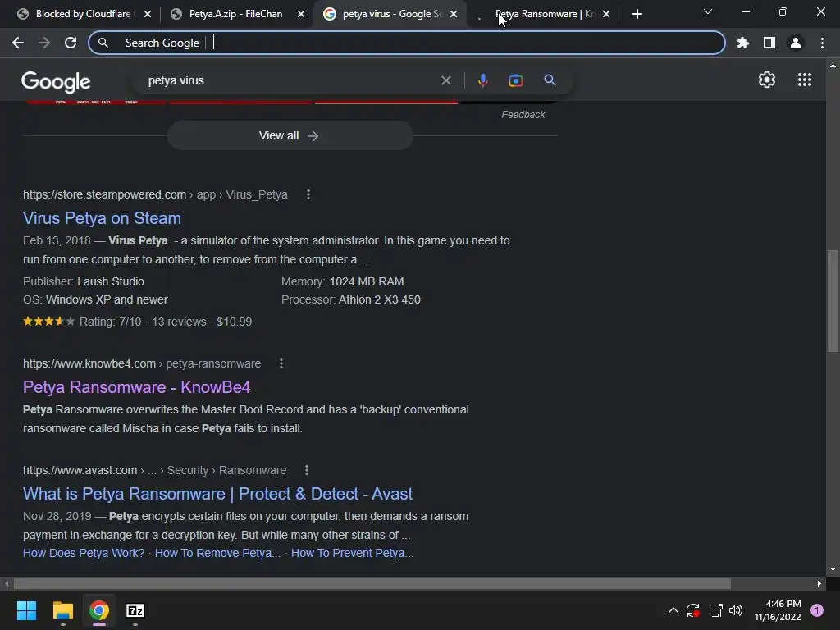Click the Feedback link
The image size is (840, 630).
[x=523, y=115]
